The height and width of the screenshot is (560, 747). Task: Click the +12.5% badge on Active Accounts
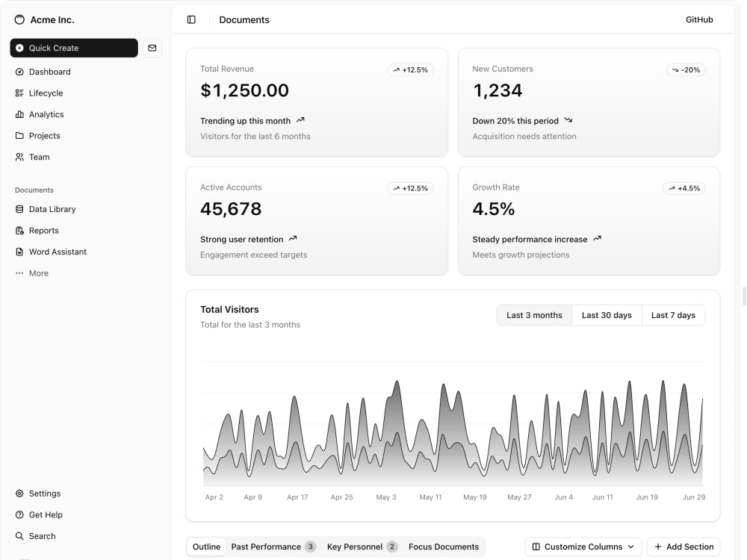tap(410, 189)
